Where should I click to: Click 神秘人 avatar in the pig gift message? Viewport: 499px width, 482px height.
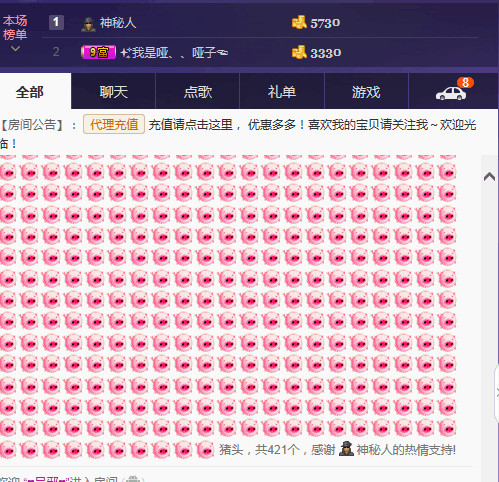click(346, 449)
